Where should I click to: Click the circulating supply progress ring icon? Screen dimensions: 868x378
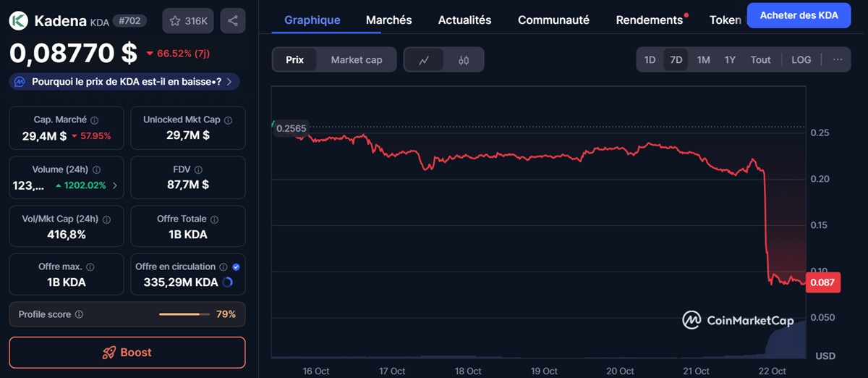pyautogui.click(x=228, y=282)
